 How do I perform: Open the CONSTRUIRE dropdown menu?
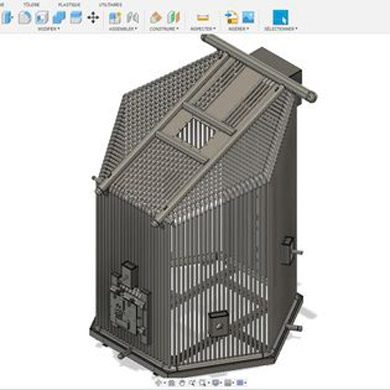164,29
